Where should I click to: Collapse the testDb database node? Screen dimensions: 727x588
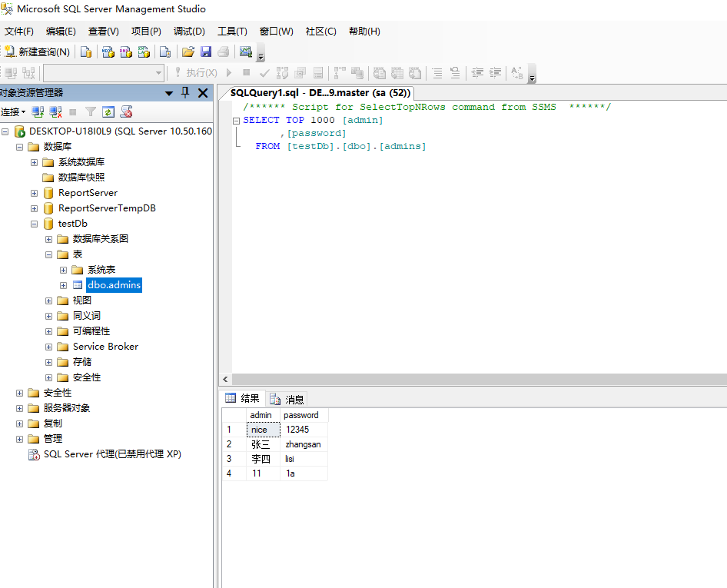click(x=35, y=224)
